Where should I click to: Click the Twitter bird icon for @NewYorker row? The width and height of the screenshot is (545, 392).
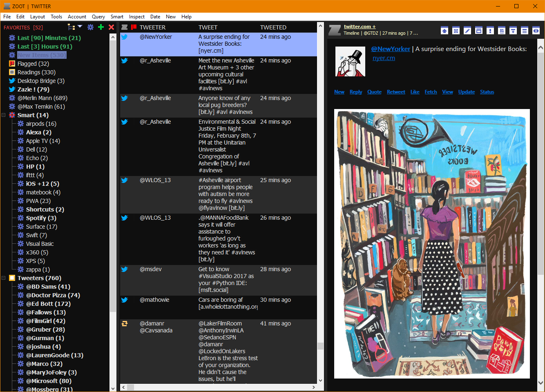click(125, 37)
